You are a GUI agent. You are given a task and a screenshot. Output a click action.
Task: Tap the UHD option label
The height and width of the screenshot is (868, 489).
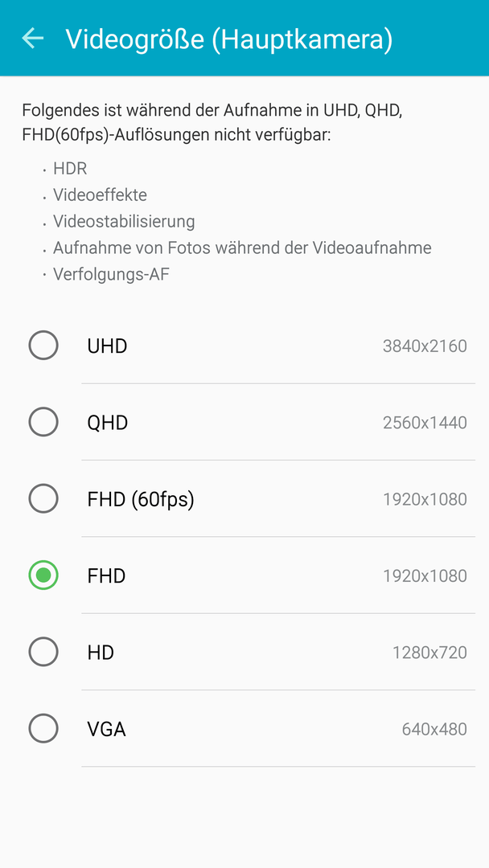[107, 346]
